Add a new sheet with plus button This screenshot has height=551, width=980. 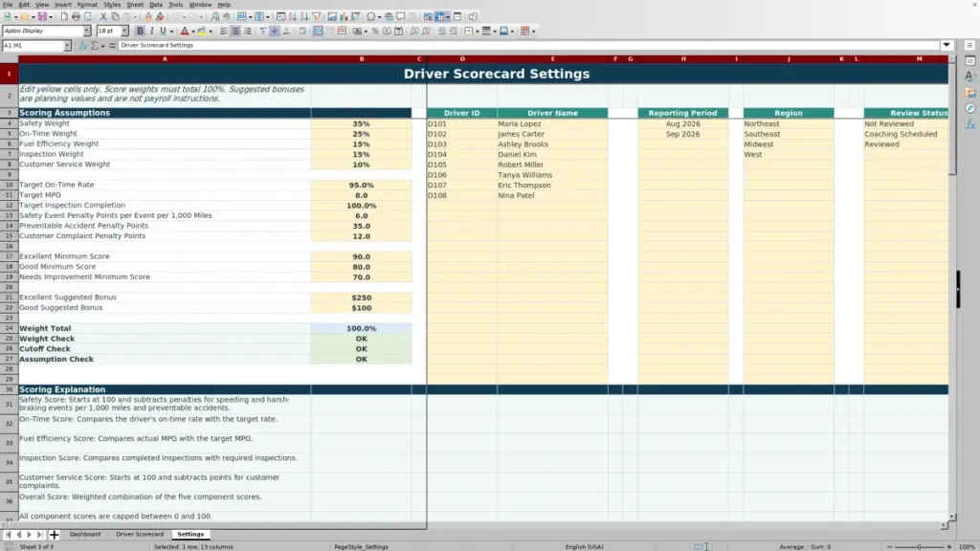[54, 535]
